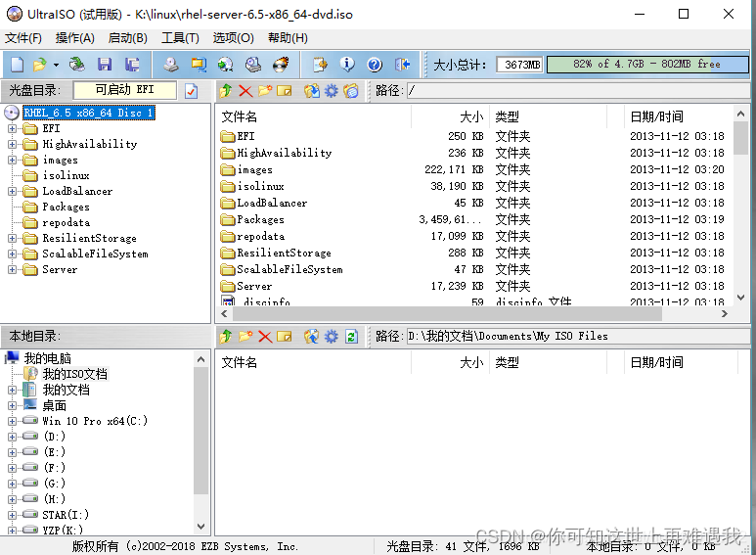Click the Save As toolbar icon
756x555 pixels.
coord(132,65)
